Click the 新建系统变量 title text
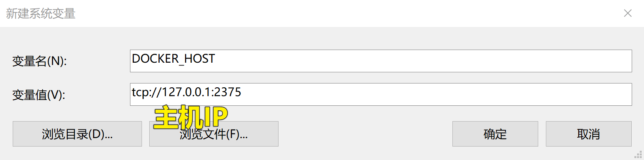This screenshot has height=160, width=644. tap(40, 13)
